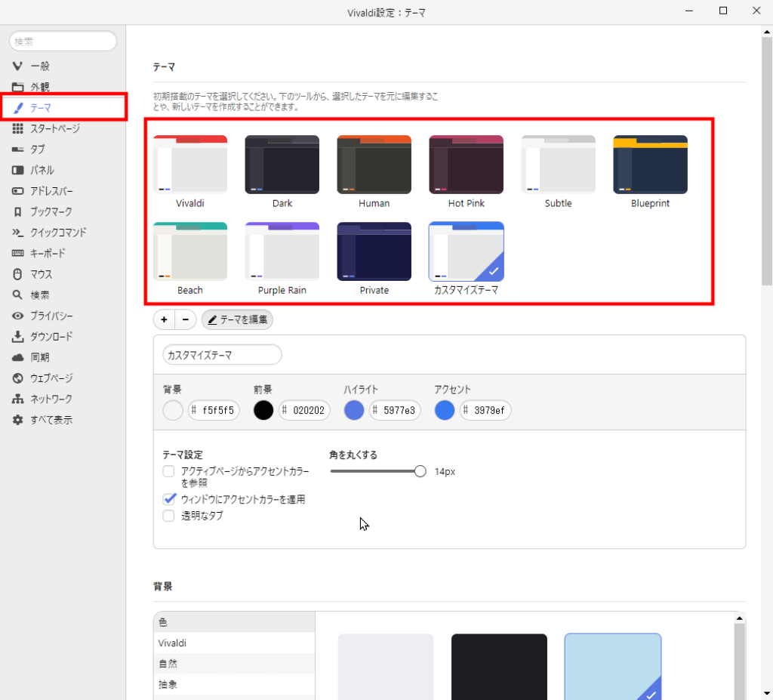The height and width of the screenshot is (700, 773).
Task: Choose the light gray background color tile
Action: (x=386, y=667)
